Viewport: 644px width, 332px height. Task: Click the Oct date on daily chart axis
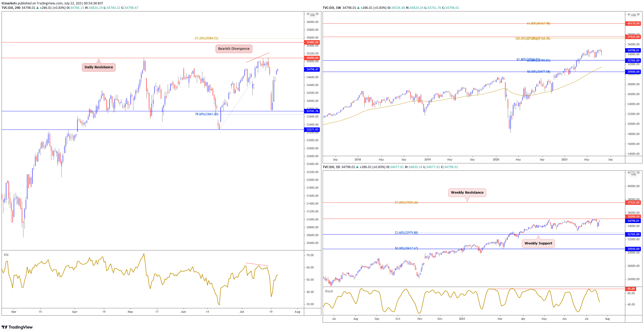click(x=398, y=319)
